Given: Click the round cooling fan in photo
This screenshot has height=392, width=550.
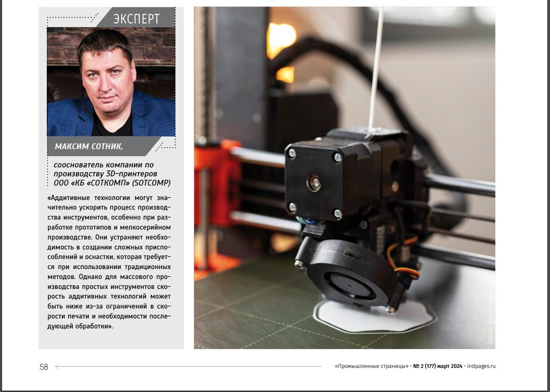Looking at the screenshot, I should tap(348, 275).
